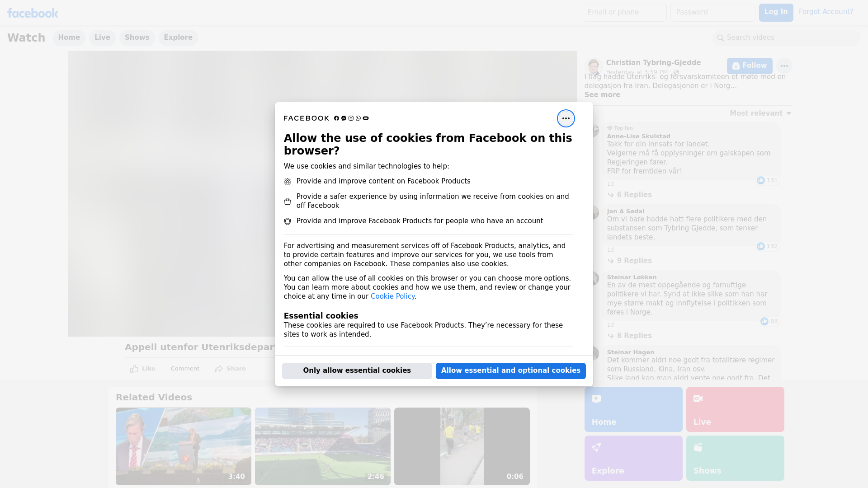Click the video title Appell utenfor Utenriksdepar
This screenshot has height=488, width=868.
pyautogui.click(x=200, y=347)
